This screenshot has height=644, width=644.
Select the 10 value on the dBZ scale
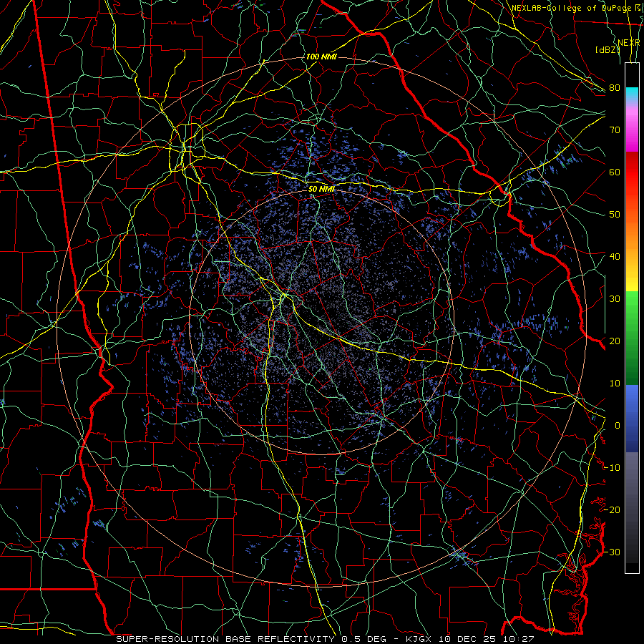coord(615,384)
